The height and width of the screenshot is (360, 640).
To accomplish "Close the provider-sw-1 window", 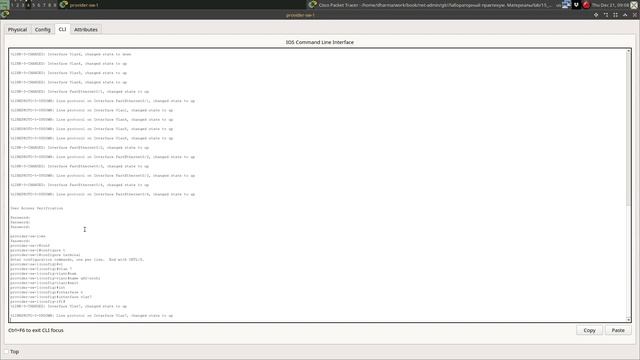I will [635, 15].
